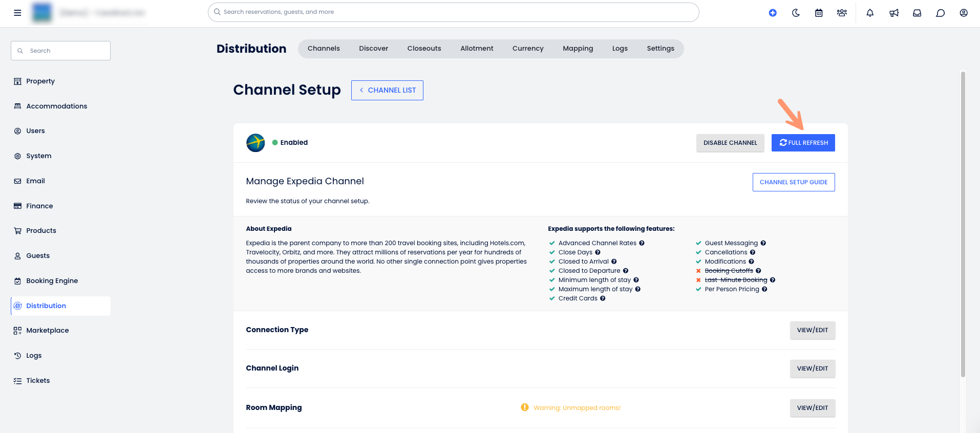The width and height of the screenshot is (980, 433).
Task: Focus the top reservations search field
Action: 454,12
